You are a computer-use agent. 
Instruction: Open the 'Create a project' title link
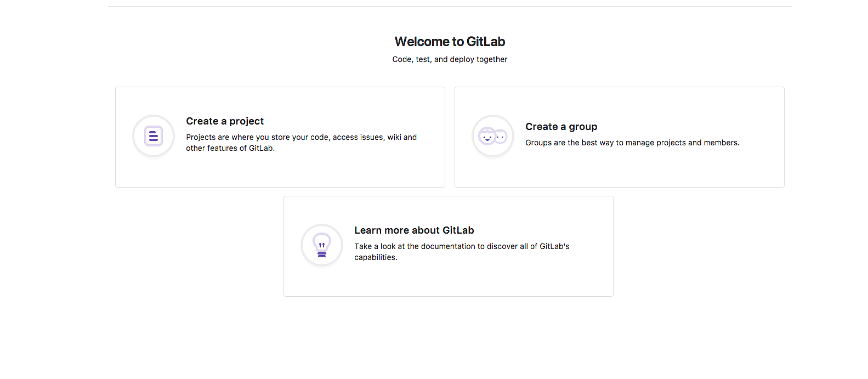[225, 121]
